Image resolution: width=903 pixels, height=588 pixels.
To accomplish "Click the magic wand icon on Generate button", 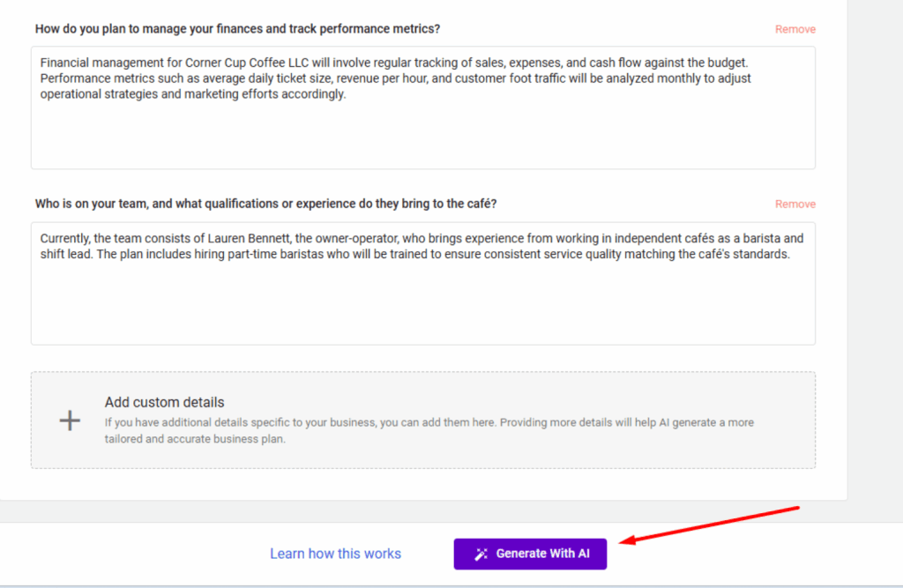I will pyautogui.click(x=481, y=555).
